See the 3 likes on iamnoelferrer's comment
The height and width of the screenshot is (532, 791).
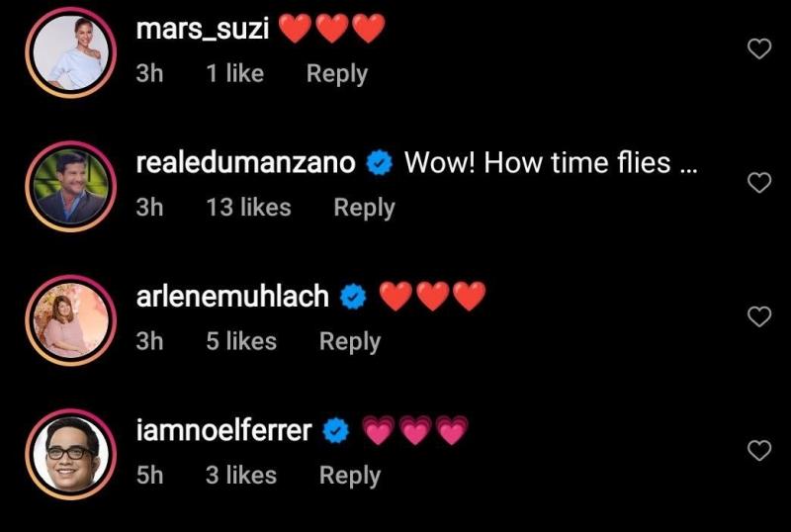pos(243,476)
